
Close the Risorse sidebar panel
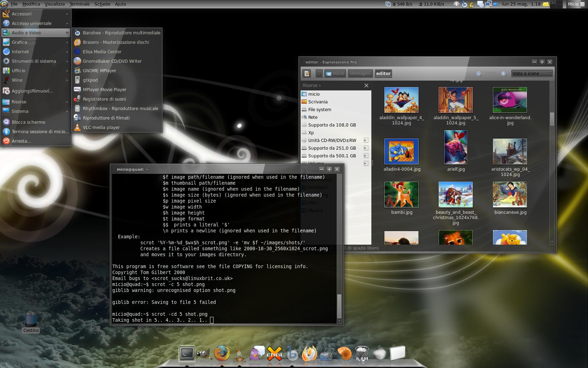(366, 85)
